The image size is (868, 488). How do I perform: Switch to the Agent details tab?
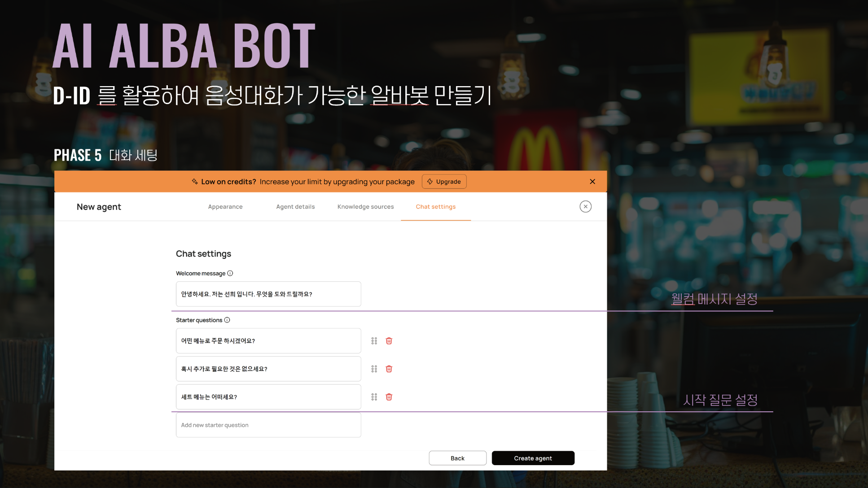point(295,206)
